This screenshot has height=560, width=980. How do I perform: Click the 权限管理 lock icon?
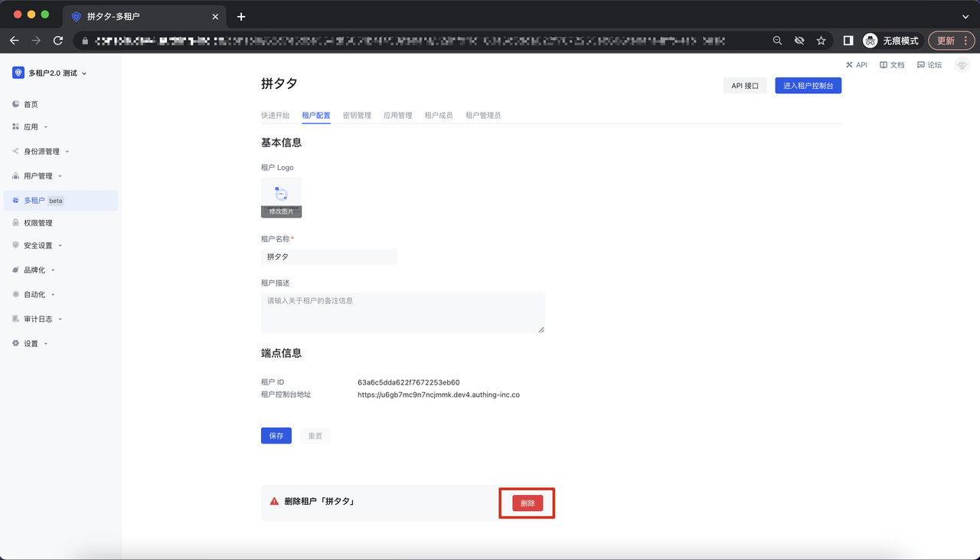click(16, 223)
